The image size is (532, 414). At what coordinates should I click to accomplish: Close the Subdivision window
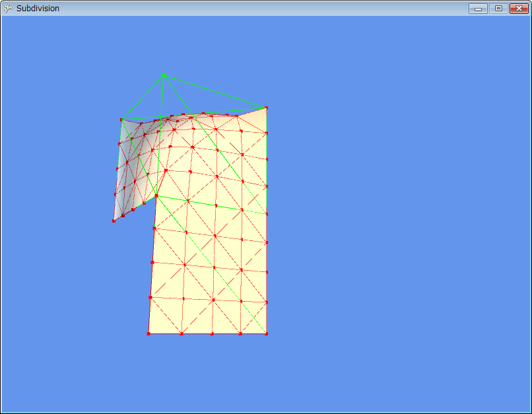[519, 9]
